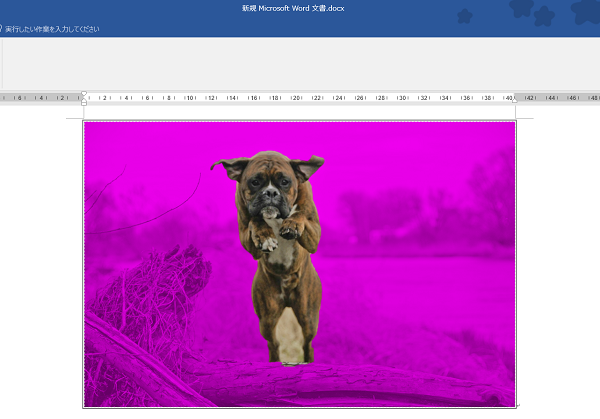
Task: Select the boxer dog picture in the document
Action: coord(299,264)
